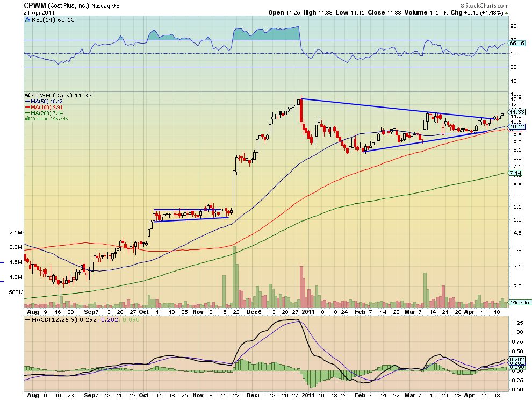Click the Dec label on upper date axis

pos(251,312)
